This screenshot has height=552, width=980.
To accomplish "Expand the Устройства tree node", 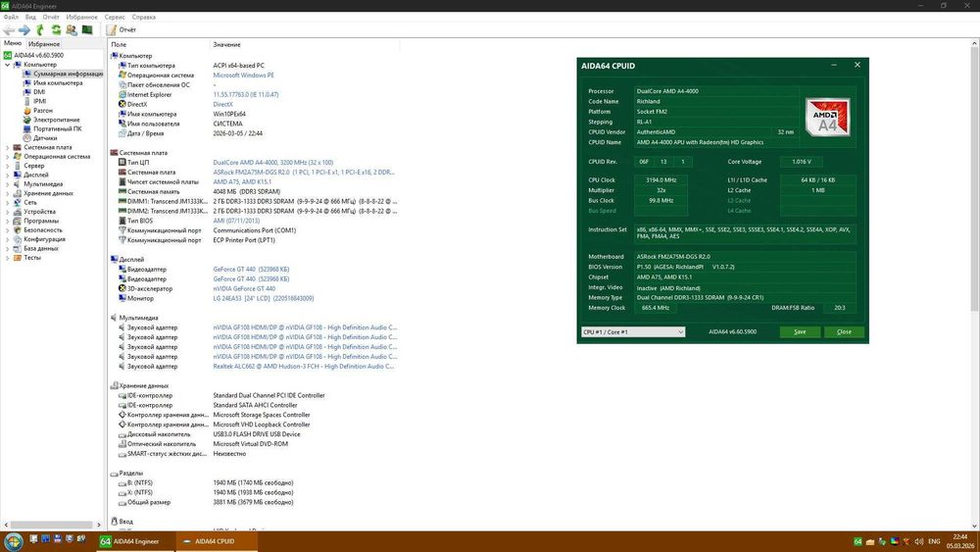I will click(x=8, y=212).
